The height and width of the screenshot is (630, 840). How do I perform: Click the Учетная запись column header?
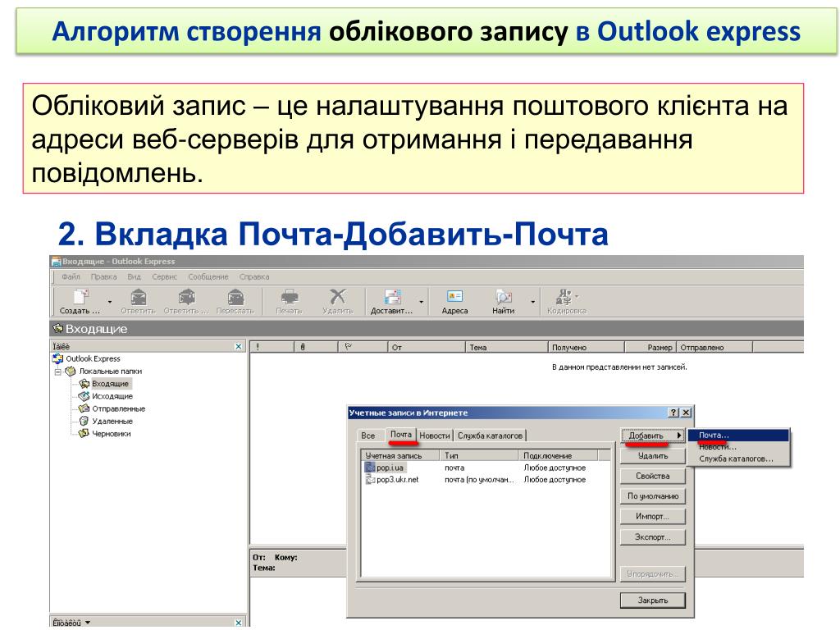point(401,455)
